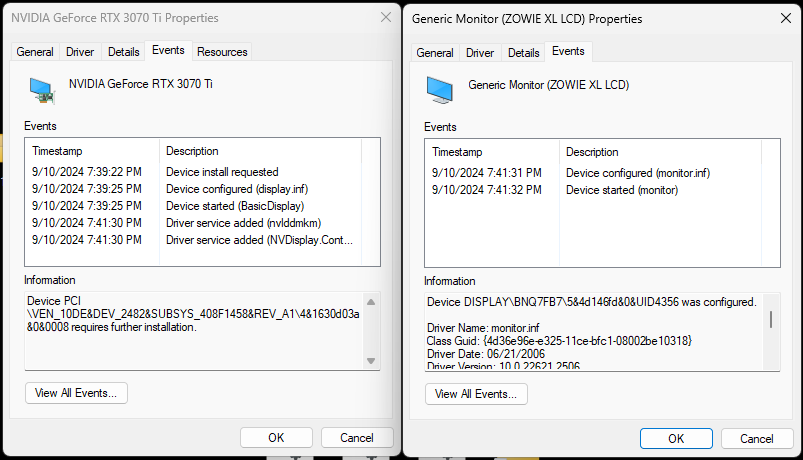This screenshot has height=460, width=803.
Task: Select 'Device started (monitor)' event row
Action: pyautogui.click(x=593, y=190)
